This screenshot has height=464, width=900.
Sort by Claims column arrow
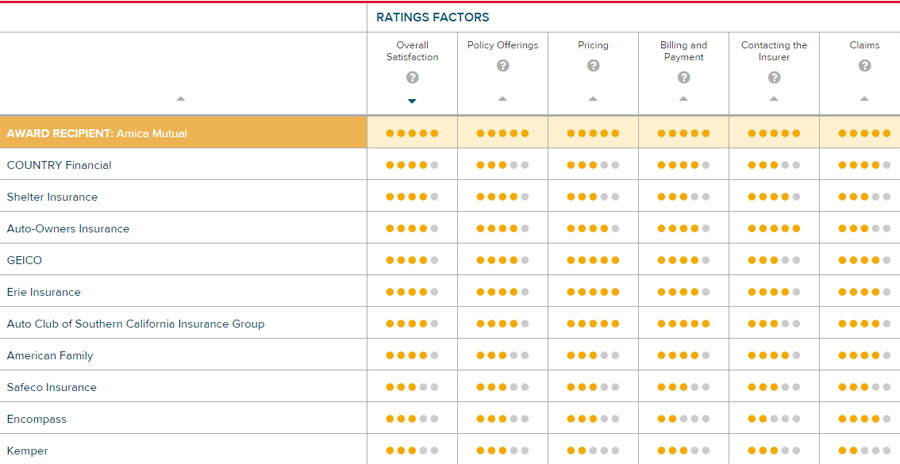[864, 99]
